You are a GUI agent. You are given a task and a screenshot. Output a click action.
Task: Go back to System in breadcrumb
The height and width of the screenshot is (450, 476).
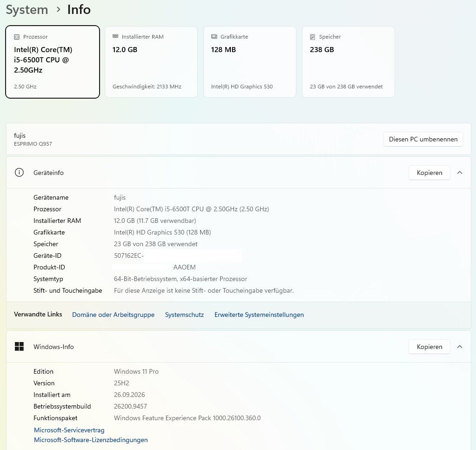[x=27, y=9]
